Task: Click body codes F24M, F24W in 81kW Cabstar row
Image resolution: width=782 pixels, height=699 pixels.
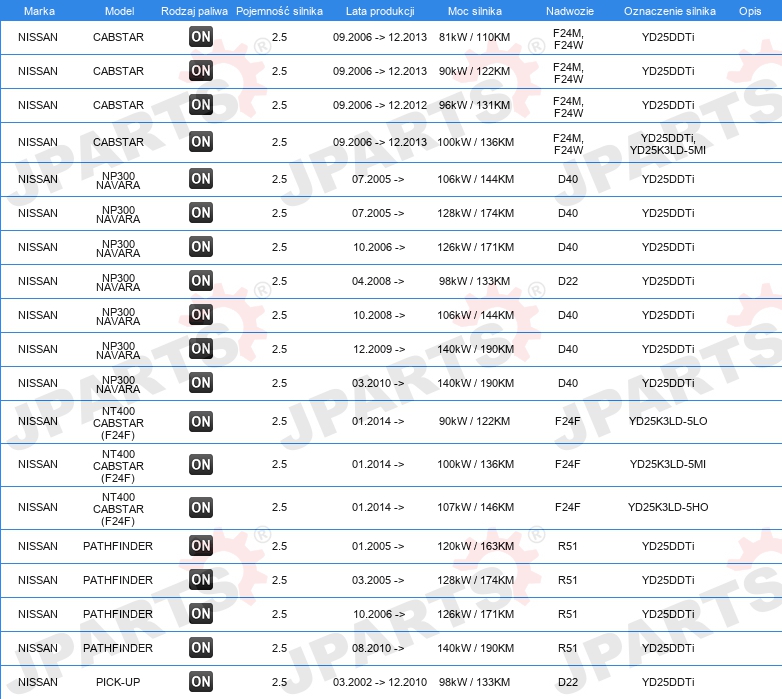Action: click(x=568, y=39)
